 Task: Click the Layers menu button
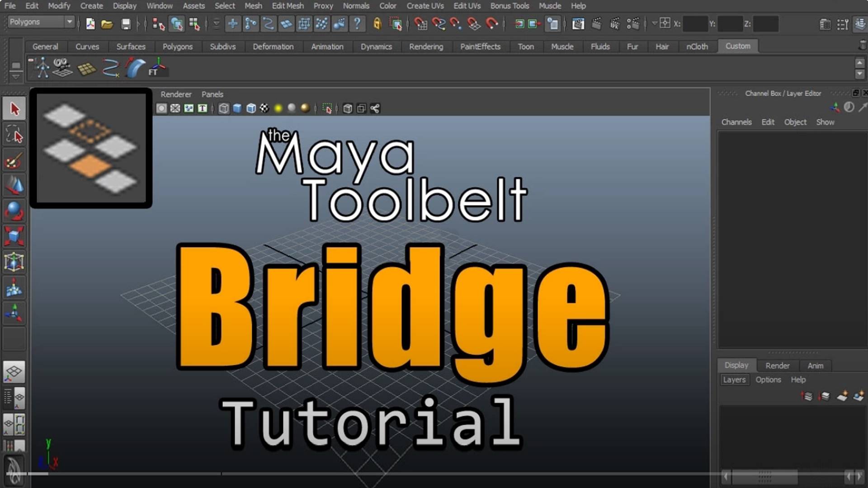point(734,380)
